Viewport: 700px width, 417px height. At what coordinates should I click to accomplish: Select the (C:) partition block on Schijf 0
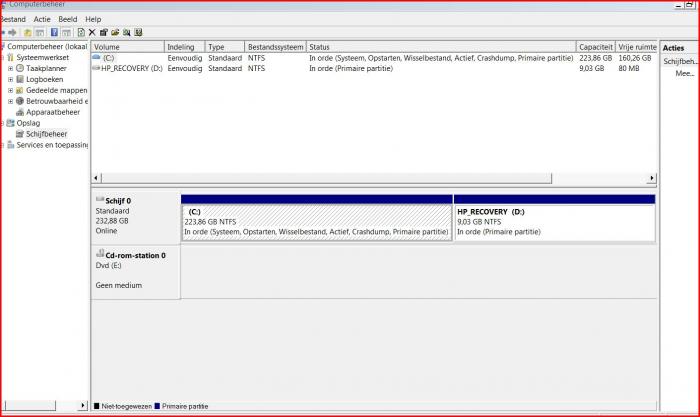point(317,218)
